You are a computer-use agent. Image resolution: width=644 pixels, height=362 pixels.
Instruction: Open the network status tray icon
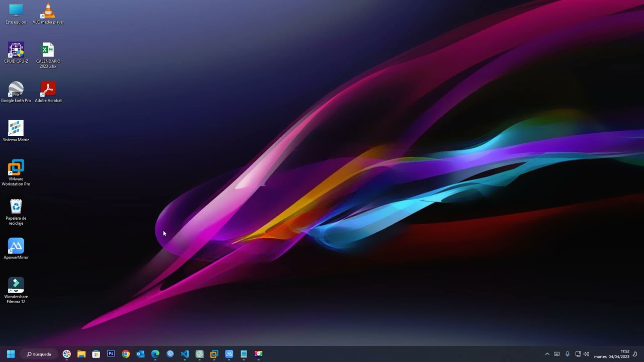point(578,354)
